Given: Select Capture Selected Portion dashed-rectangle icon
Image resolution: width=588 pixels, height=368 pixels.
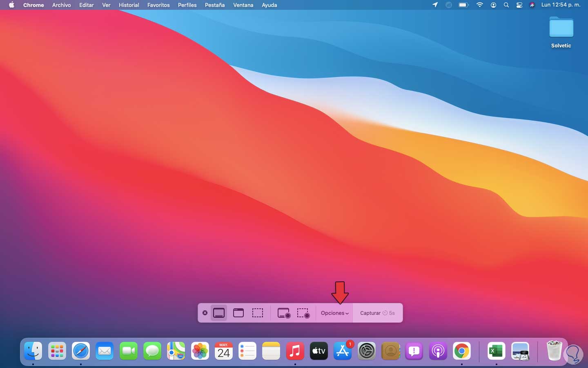Looking at the screenshot, I should click(x=258, y=313).
